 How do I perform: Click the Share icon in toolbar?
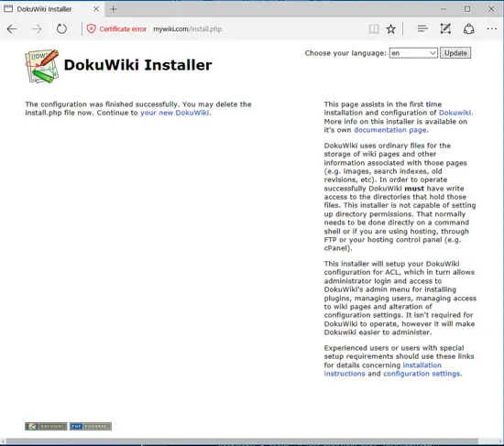pyautogui.click(x=468, y=29)
